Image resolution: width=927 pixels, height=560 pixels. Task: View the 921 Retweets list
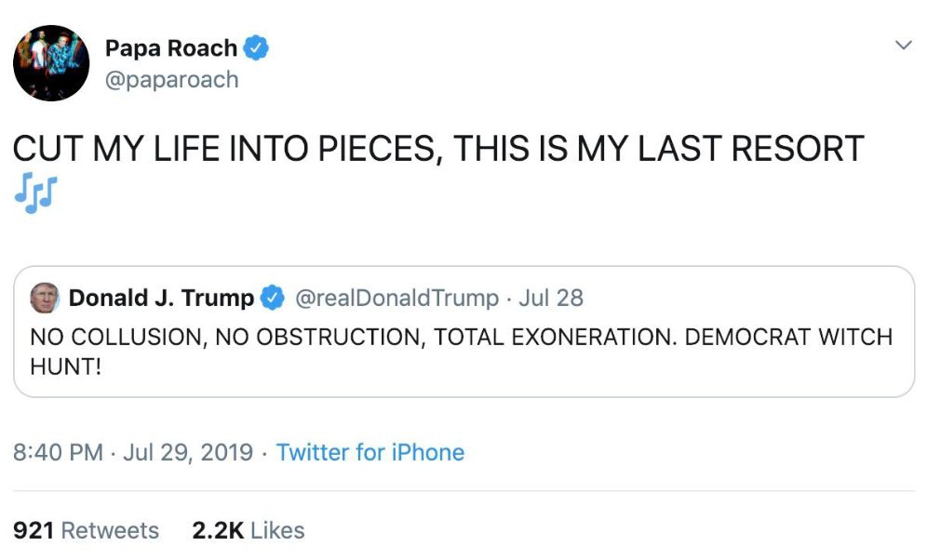coord(86,530)
